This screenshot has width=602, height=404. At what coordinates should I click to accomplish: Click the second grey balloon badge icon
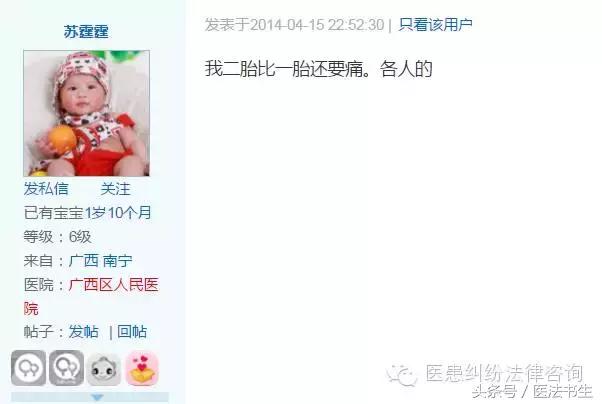66,368
